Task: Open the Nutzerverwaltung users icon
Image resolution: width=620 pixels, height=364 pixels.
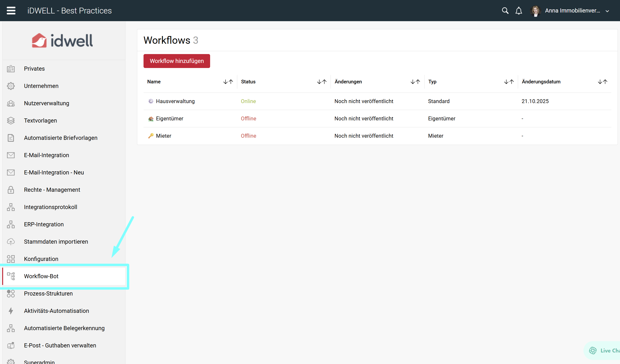Action: [11, 103]
